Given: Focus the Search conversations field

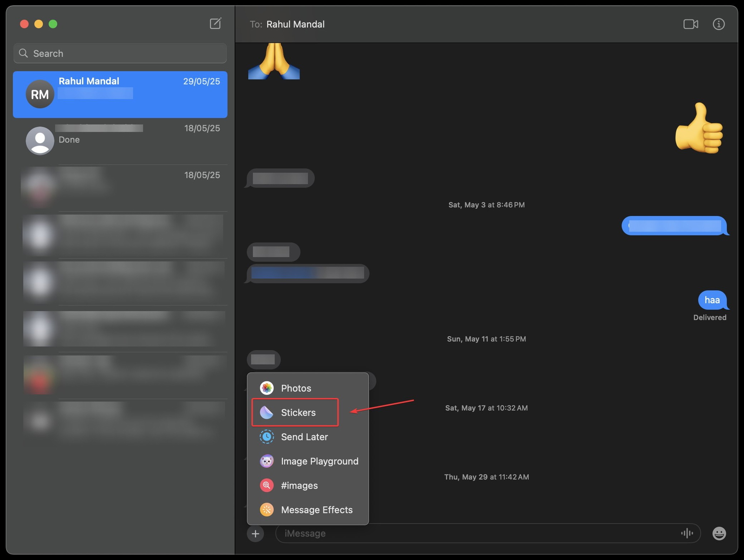Looking at the screenshot, I should pyautogui.click(x=120, y=53).
